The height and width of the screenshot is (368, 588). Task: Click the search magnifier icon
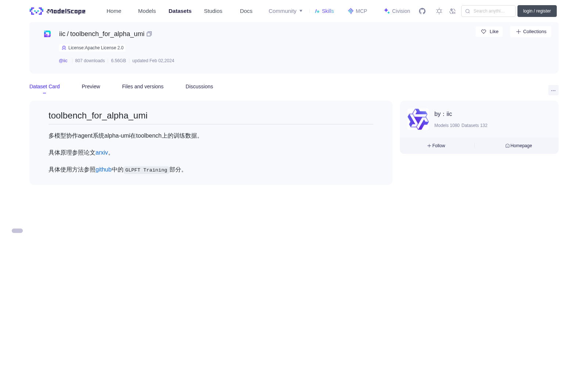click(x=467, y=11)
